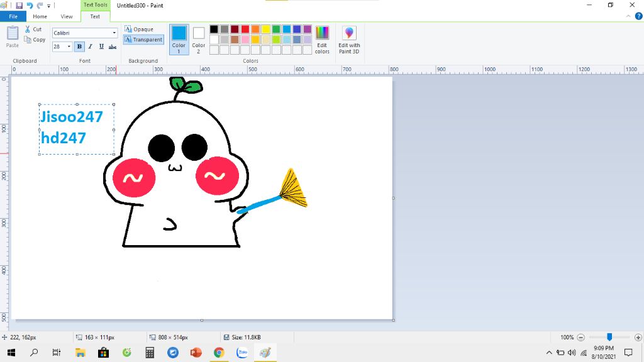Pick the lime color swatch
Viewport: 644px width, 362px height.
[x=276, y=40]
